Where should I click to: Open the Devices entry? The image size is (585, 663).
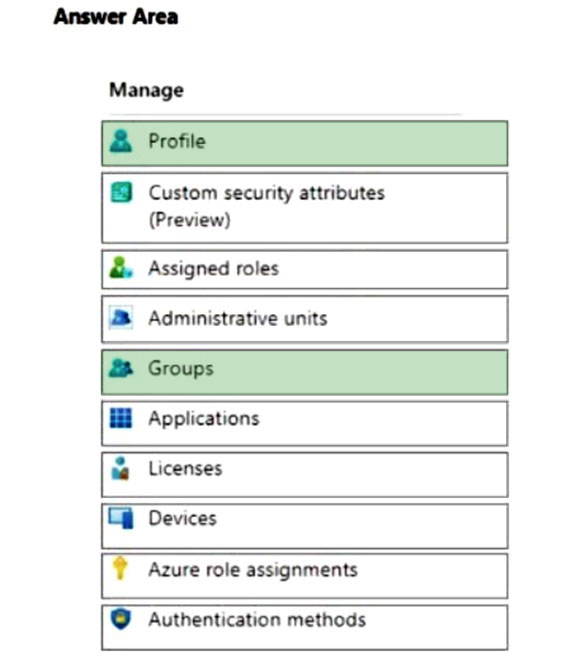305,526
